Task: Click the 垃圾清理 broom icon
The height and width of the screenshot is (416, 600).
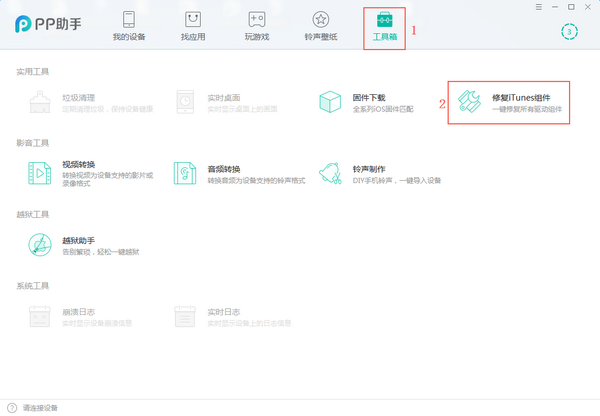Action: tap(40, 101)
